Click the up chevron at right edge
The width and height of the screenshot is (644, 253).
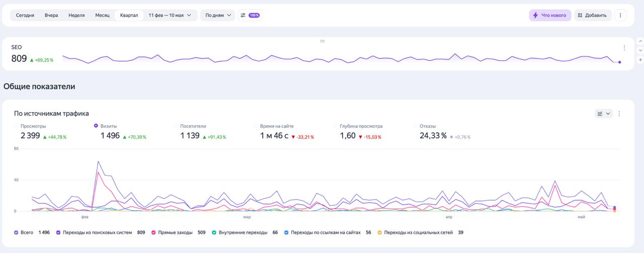tap(640, 41)
